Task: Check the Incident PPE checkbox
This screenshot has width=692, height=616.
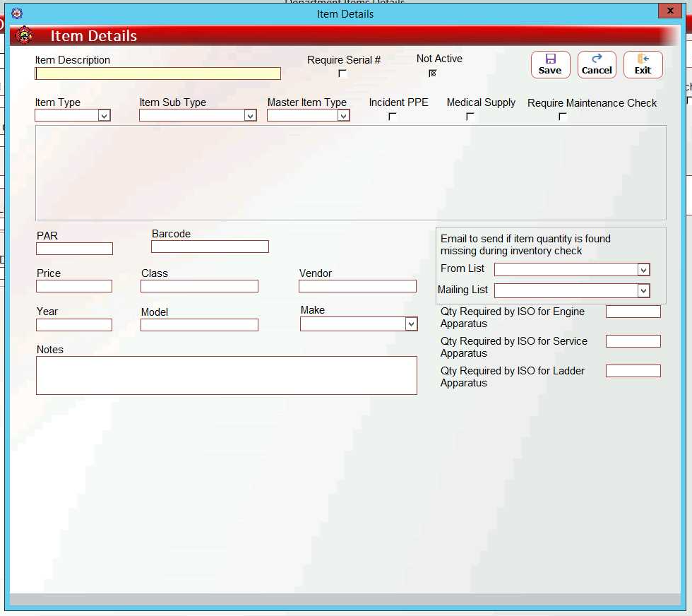Action: pos(393,117)
